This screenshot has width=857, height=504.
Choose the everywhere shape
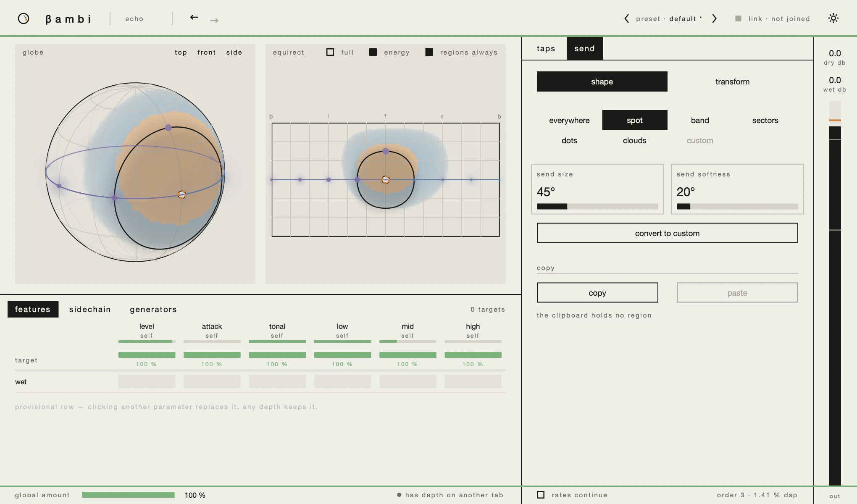point(569,120)
